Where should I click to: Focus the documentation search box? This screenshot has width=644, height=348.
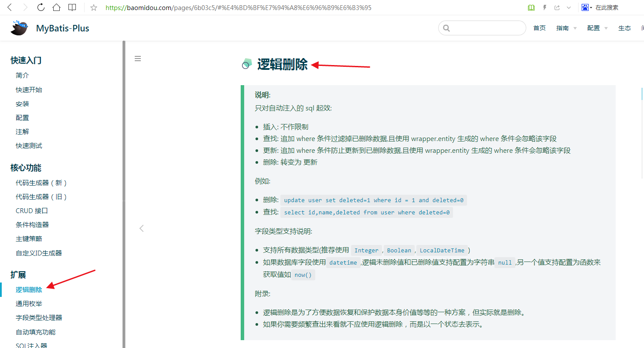tap(482, 28)
